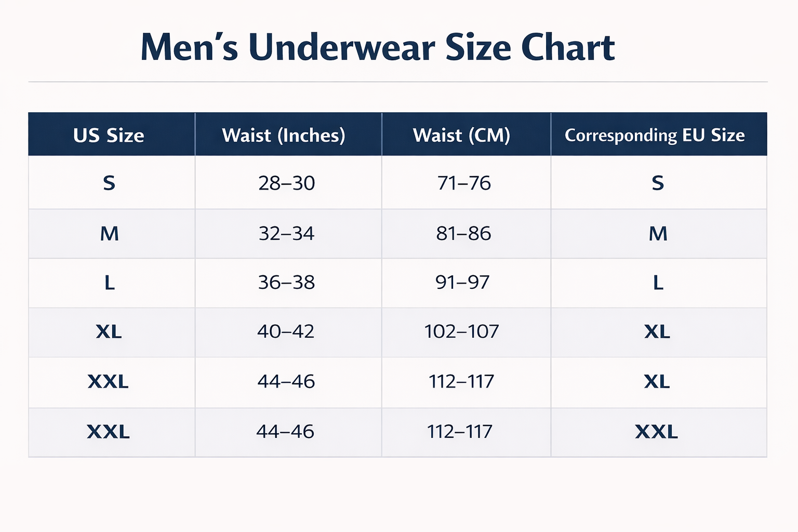The width and height of the screenshot is (798, 532).
Task: Click the 36–38 waist inches cell
Action: pyautogui.click(x=286, y=283)
